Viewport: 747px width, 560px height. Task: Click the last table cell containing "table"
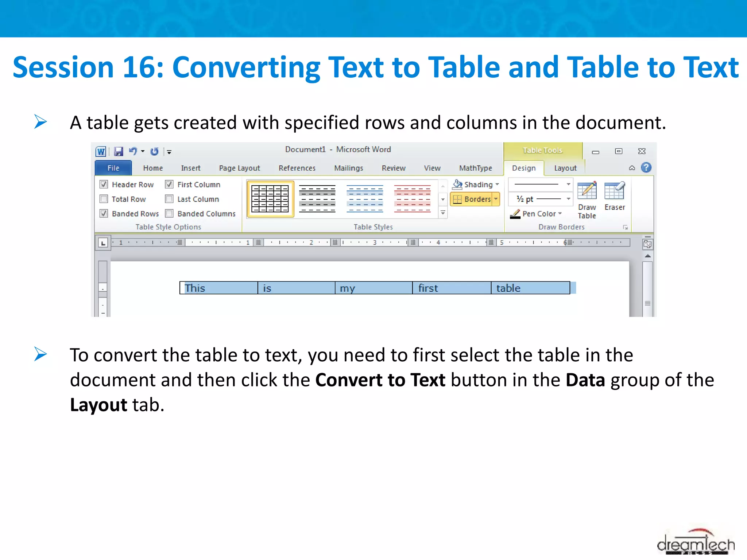[x=531, y=288]
